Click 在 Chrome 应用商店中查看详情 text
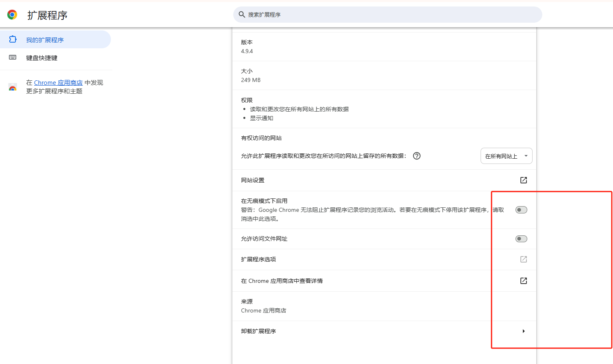Viewport: 613px width, 364px height. [x=282, y=281]
